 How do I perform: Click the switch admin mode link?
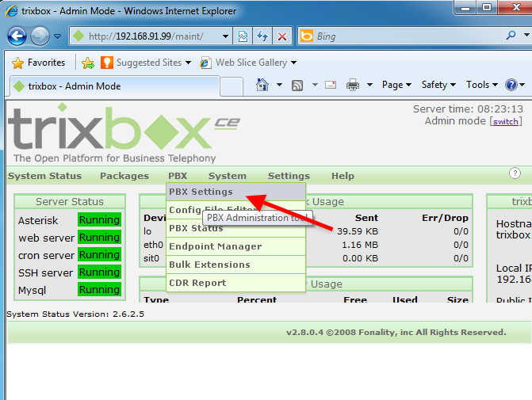(506, 121)
